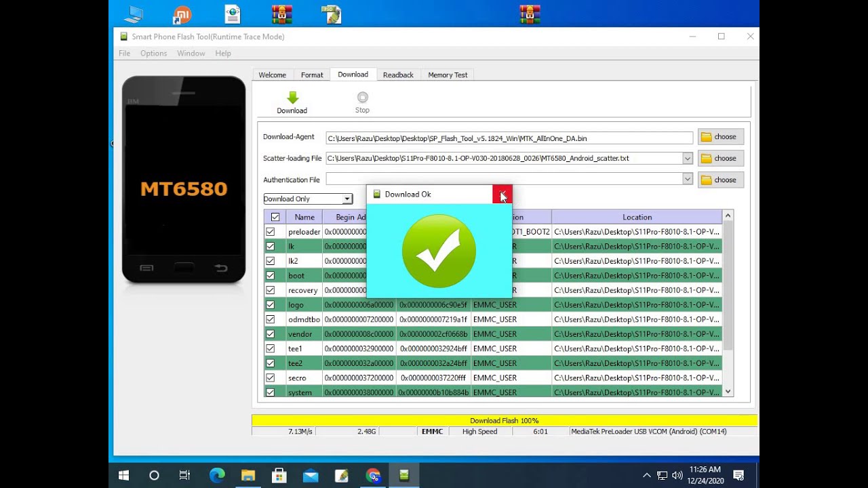Switch to the Memory Test tab
The image size is (868, 488).
point(448,75)
